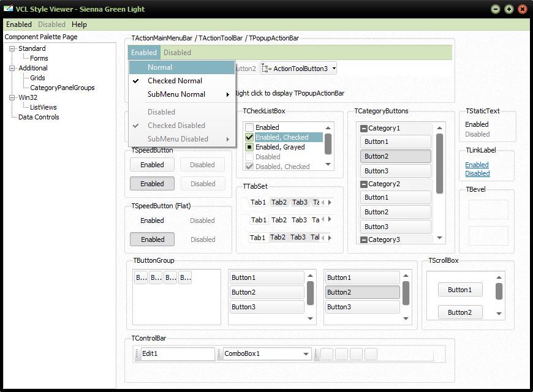The width and height of the screenshot is (533, 392).
Task: Click TCheckListBox scroll up arrow
Action: (328, 128)
